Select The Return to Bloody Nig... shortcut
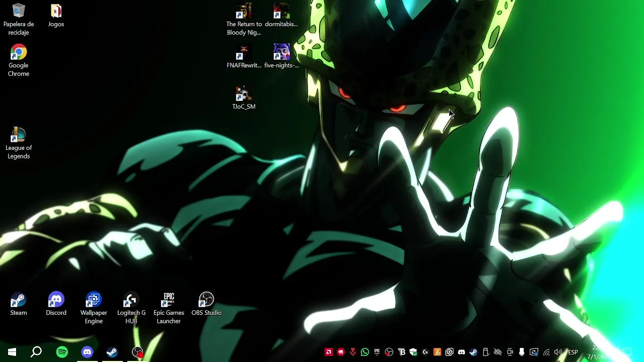644x362 pixels. (x=244, y=19)
